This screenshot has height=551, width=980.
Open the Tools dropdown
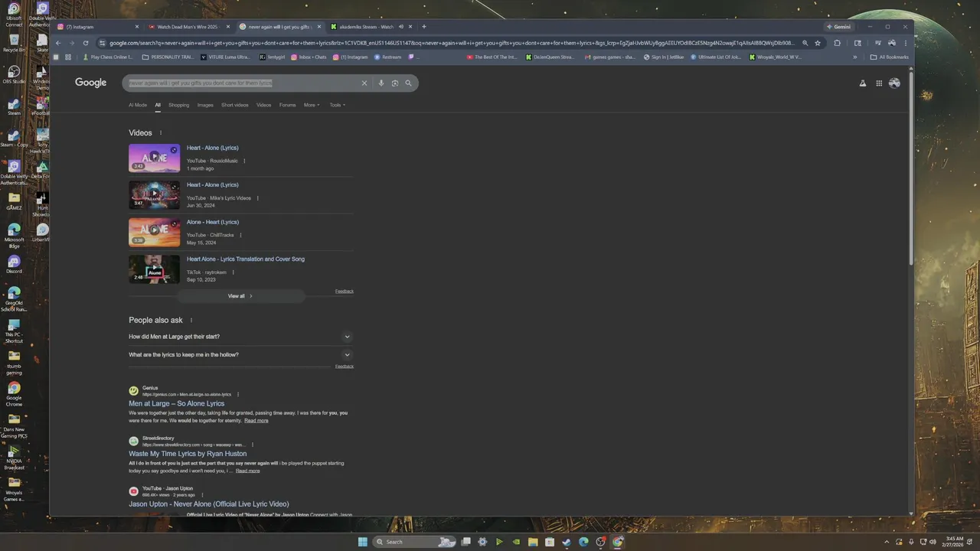[x=338, y=105]
